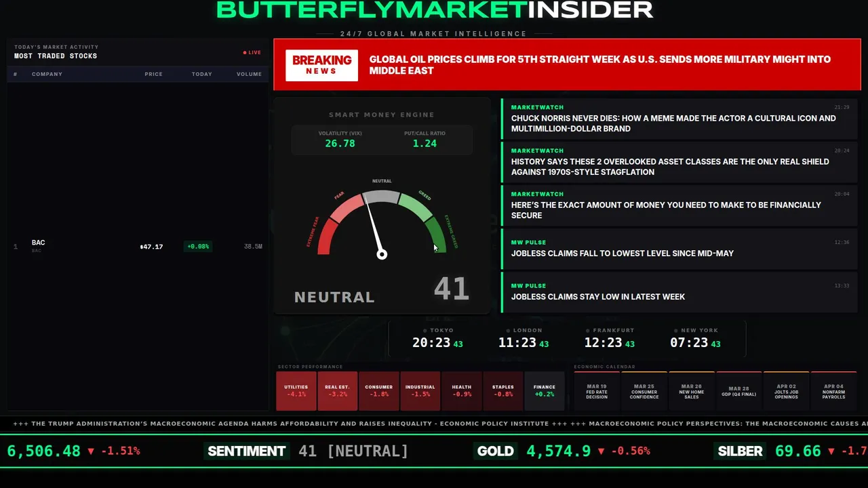Click the Frankfurt clock 12:23

tap(603, 343)
